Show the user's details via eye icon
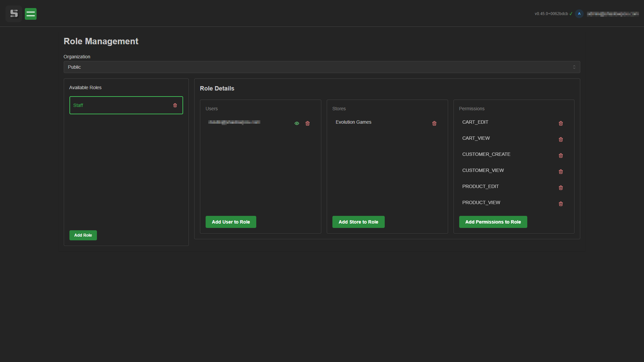 pyautogui.click(x=297, y=123)
